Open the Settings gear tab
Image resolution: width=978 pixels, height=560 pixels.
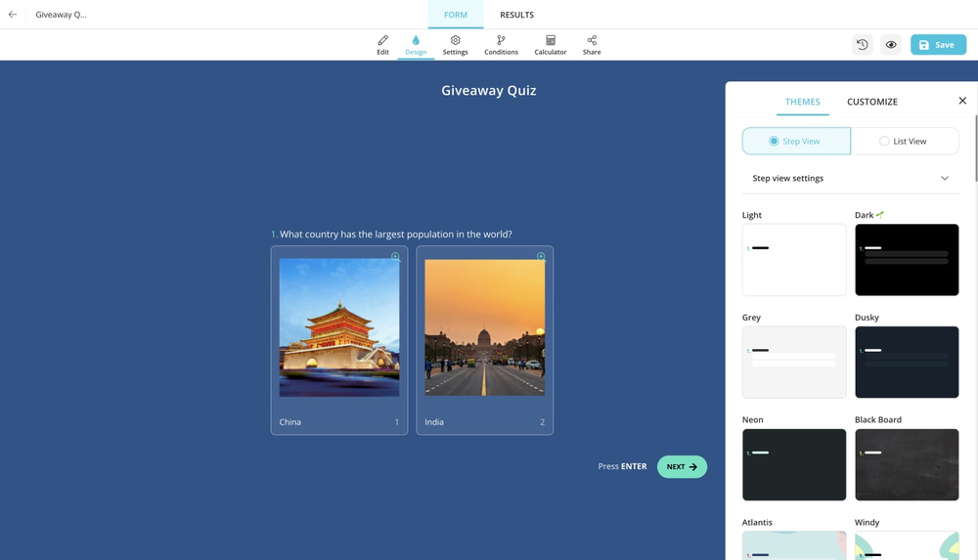pyautogui.click(x=455, y=45)
